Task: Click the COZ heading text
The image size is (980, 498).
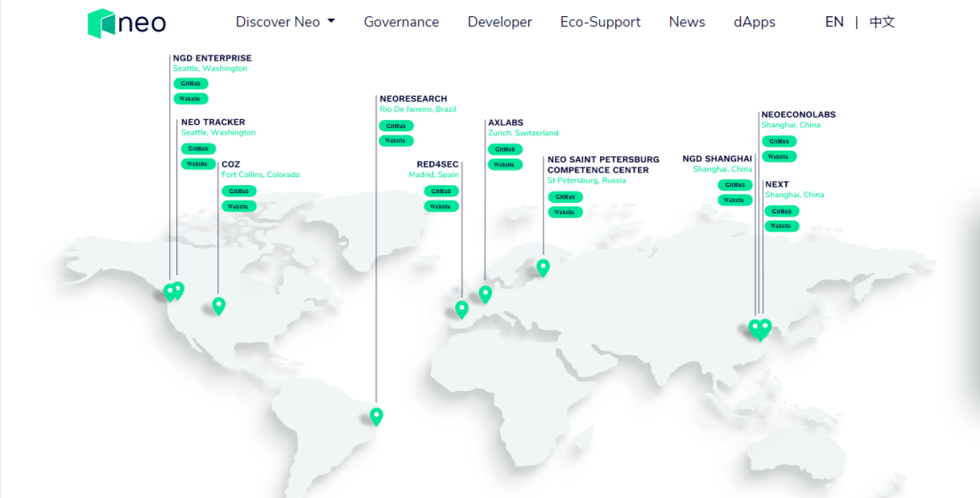Action: 230,164
